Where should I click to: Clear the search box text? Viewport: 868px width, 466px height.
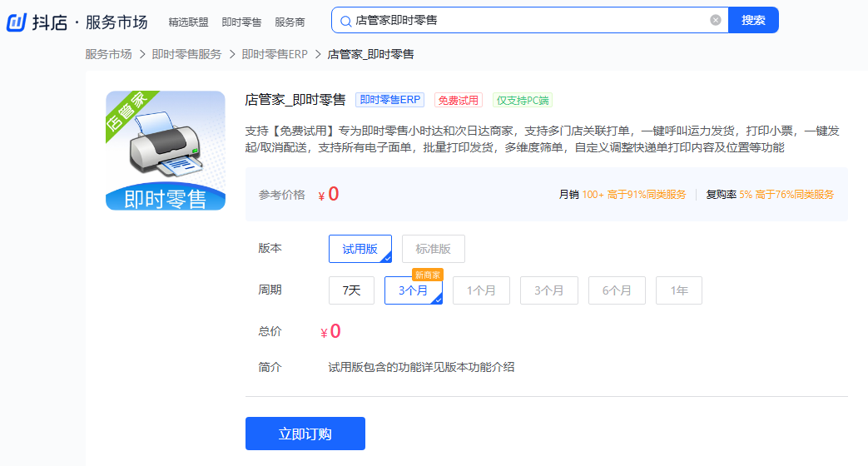coord(715,20)
